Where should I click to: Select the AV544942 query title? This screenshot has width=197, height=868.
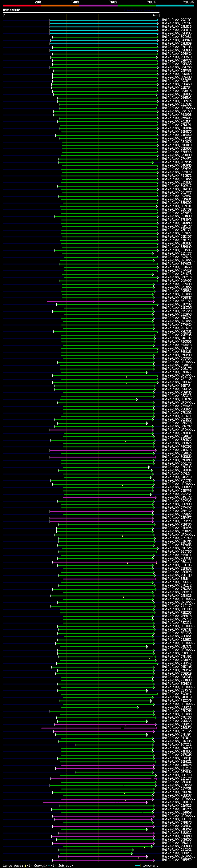11,10
